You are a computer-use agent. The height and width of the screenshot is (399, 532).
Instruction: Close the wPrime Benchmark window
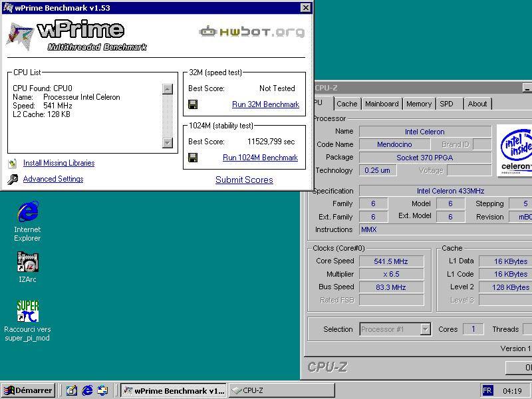pos(305,7)
